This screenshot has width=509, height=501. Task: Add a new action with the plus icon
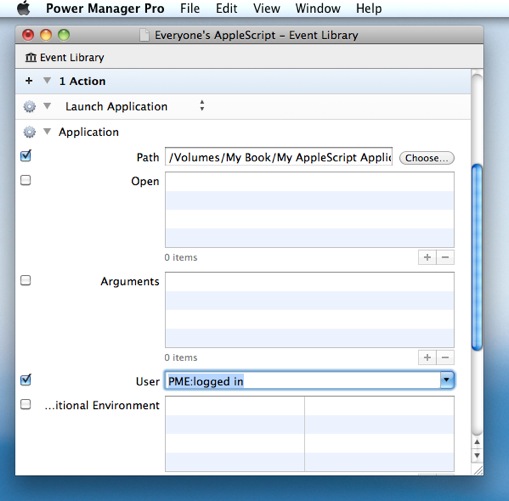tap(29, 81)
